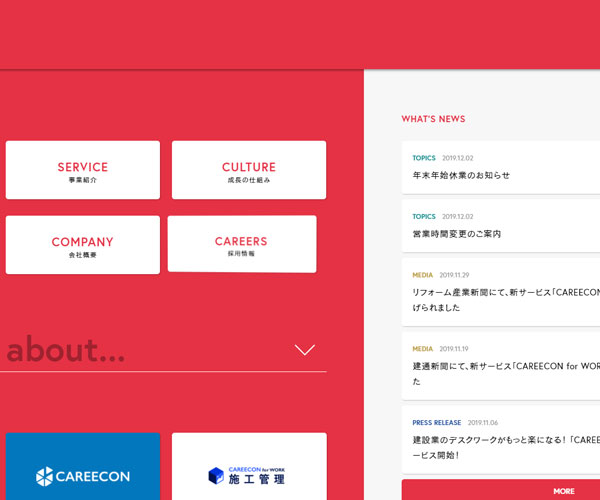The height and width of the screenshot is (500, 600).
Task: Expand the about... section chevron arrow
Action: coord(305,350)
